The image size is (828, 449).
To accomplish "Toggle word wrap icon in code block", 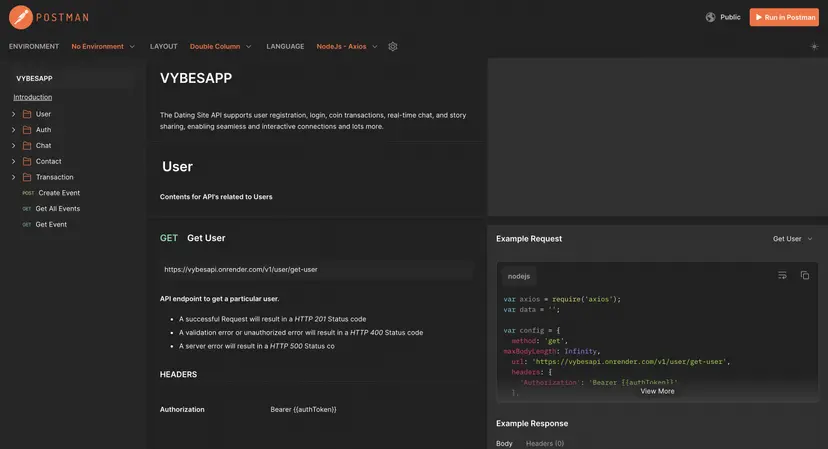I will click(782, 275).
